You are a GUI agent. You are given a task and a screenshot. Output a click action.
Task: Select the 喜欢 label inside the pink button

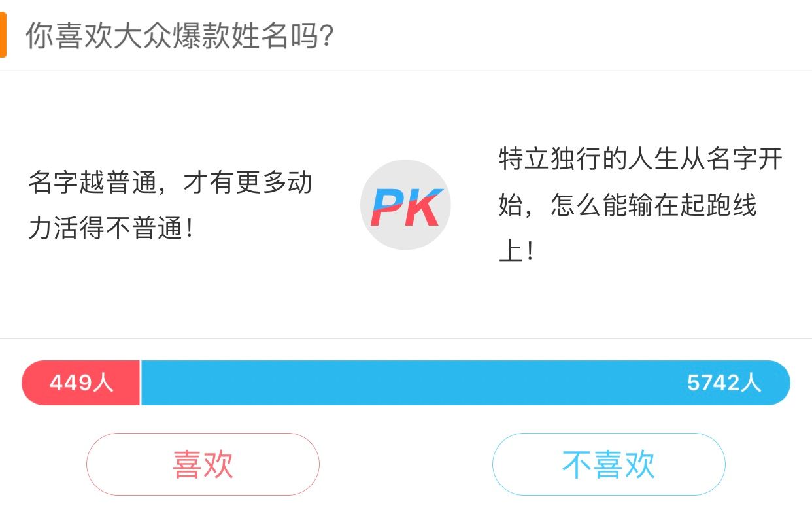tap(203, 464)
